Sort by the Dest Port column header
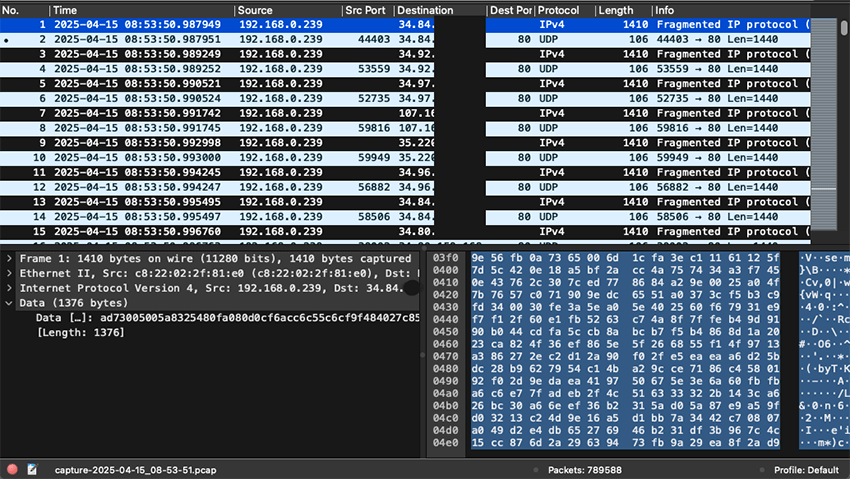Viewport: 850px width, 479px height. click(x=510, y=10)
